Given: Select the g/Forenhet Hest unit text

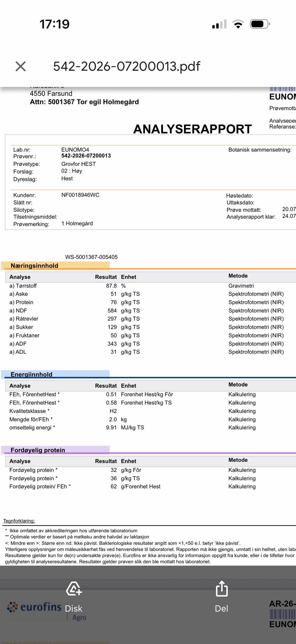Looking at the screenshot, I should pyautogui.click(x=141, y=486).
